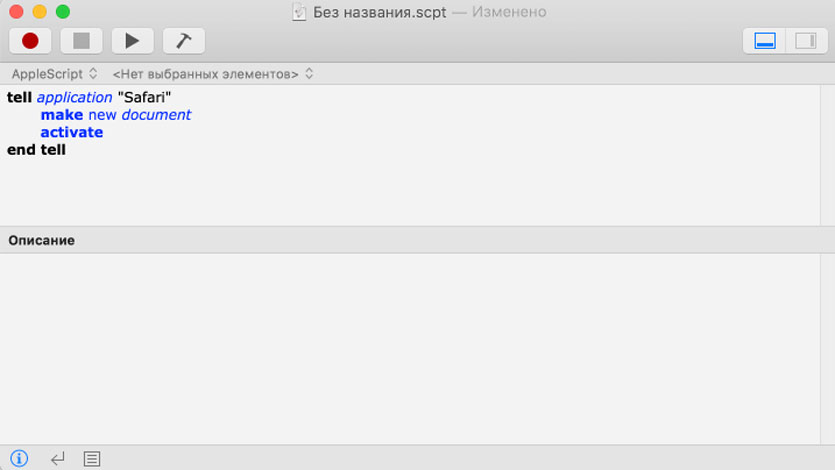
Task: Toggle the bottom accessory pane view
Action: point(764,41)
